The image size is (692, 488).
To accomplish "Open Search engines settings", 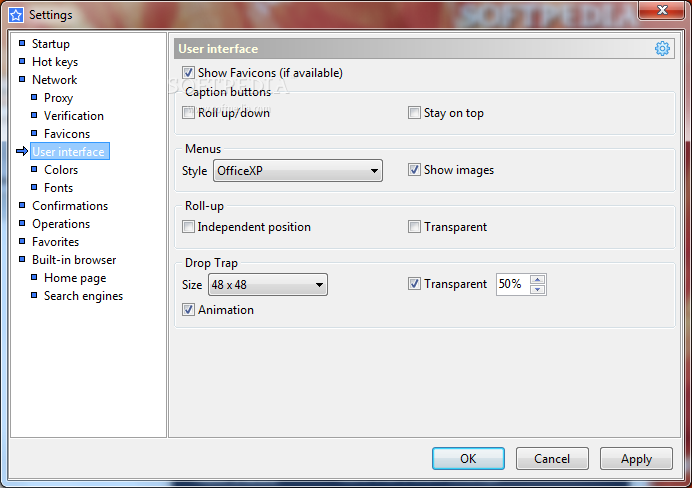I will click(x=83, y=296).
